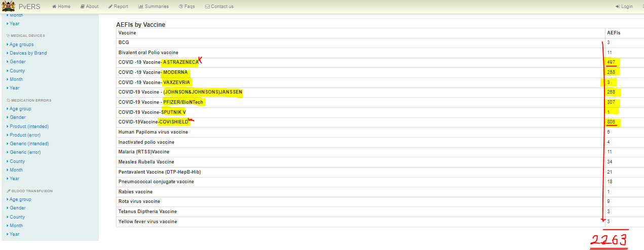
Task: Open Month under Medication Errors
Action: tap(16, 170)
